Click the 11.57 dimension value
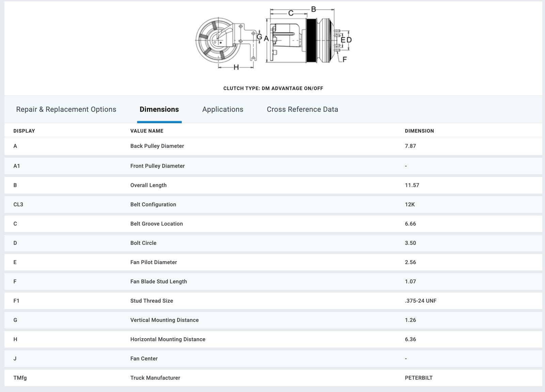 pos(412,185)
